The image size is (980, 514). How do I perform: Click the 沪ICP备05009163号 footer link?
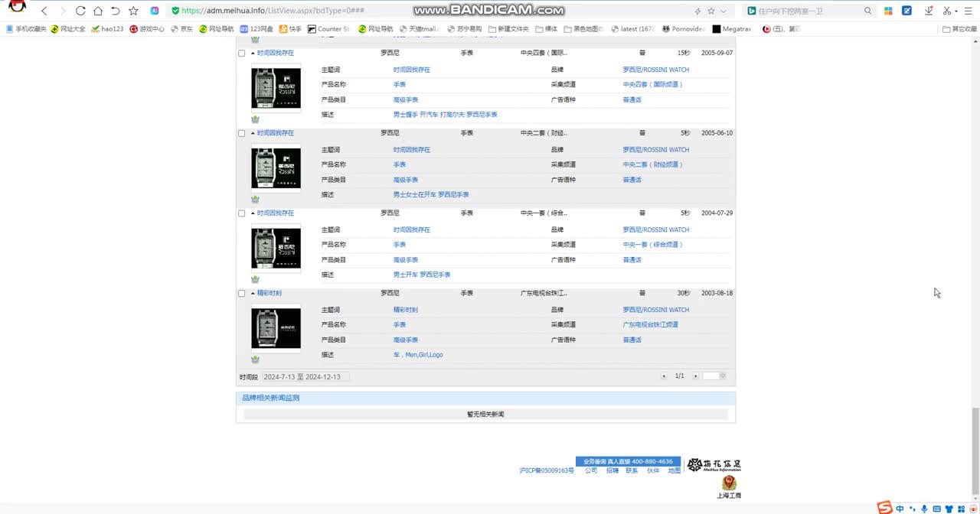tap(547, 471)
